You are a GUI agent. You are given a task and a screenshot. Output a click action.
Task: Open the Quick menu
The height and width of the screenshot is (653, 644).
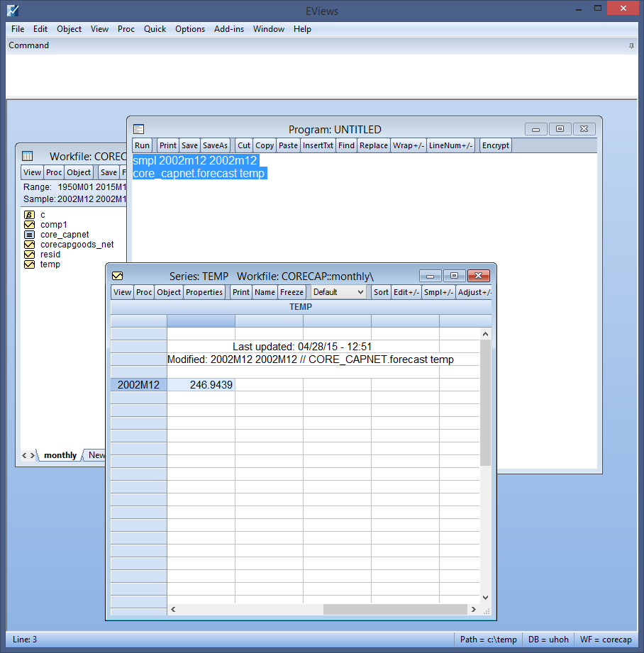[155, 29]
